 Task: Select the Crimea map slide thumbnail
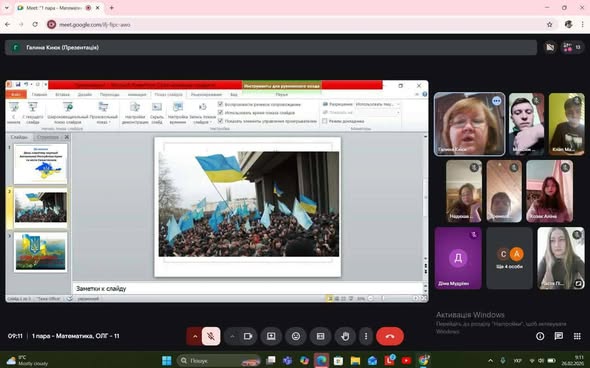[41, 164]
